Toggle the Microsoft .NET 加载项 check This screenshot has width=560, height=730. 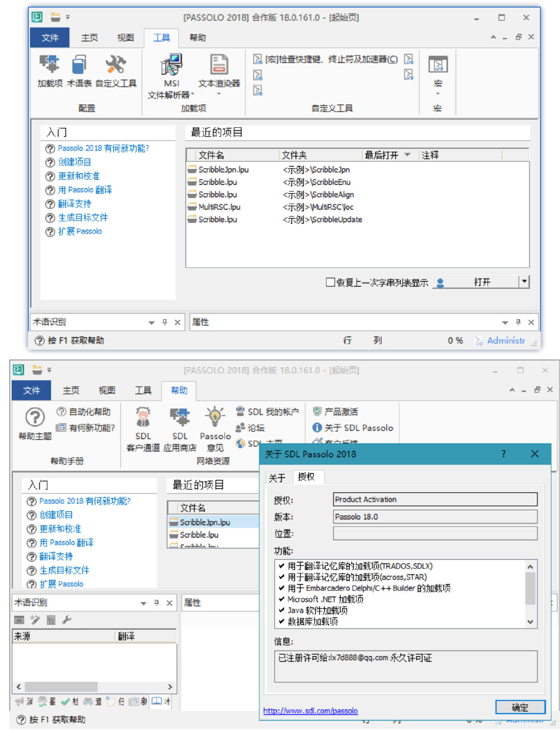tap(281, 599)
